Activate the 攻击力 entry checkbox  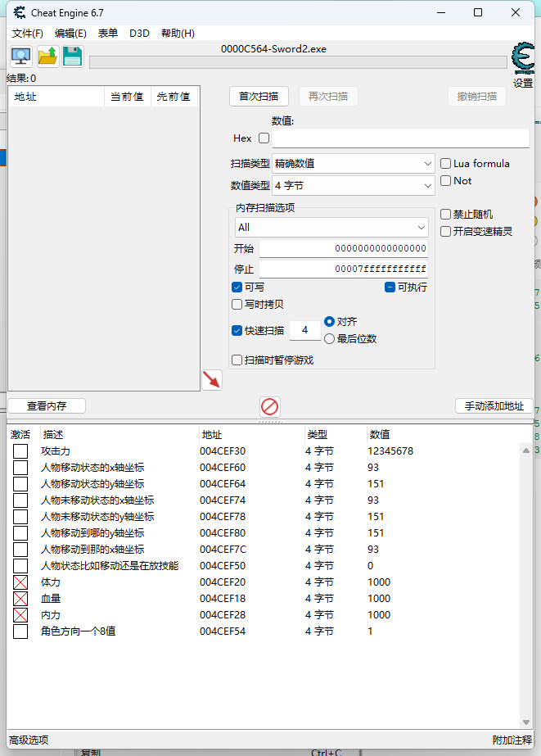20,451
